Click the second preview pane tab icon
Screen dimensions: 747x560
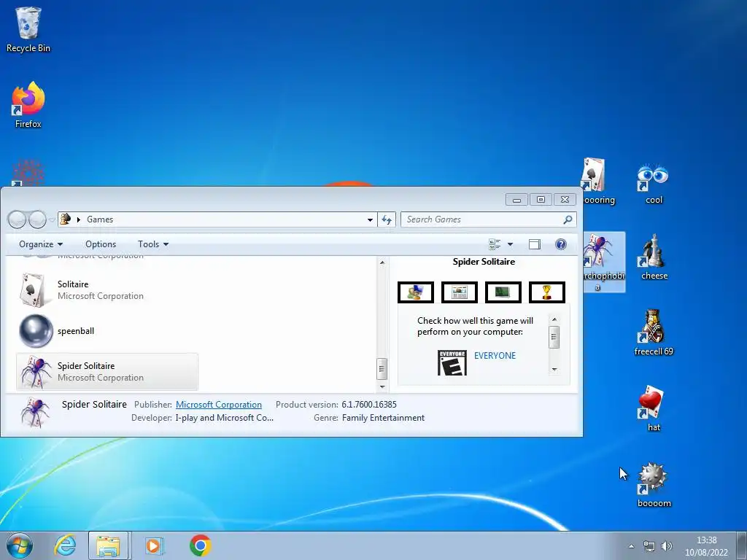click(460, 292)
